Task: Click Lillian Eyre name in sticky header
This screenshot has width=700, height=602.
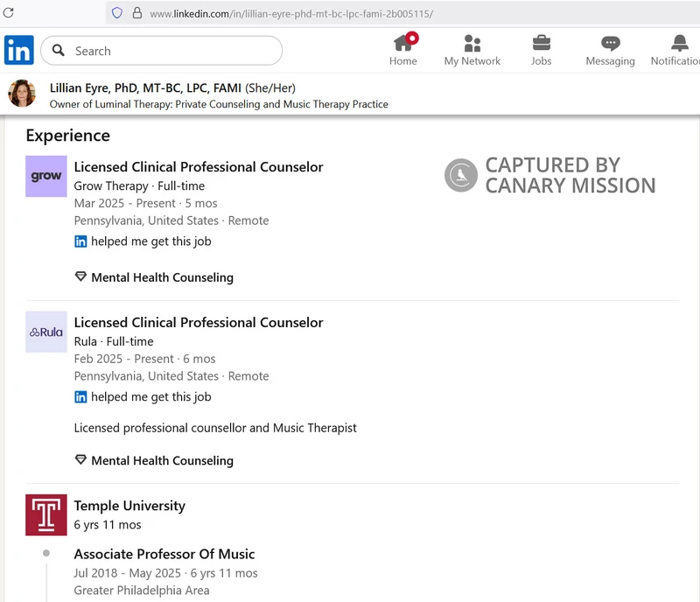Action: tap(145, 88)
